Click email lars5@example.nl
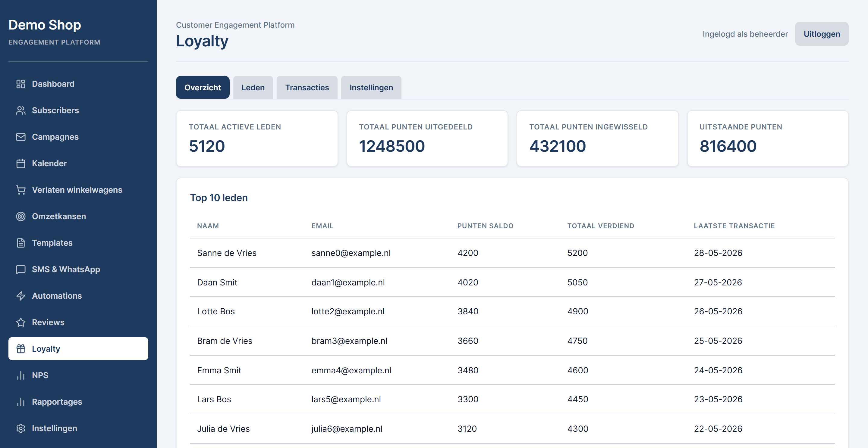Screen dimensions: 868x448 (x=346, y=399)
